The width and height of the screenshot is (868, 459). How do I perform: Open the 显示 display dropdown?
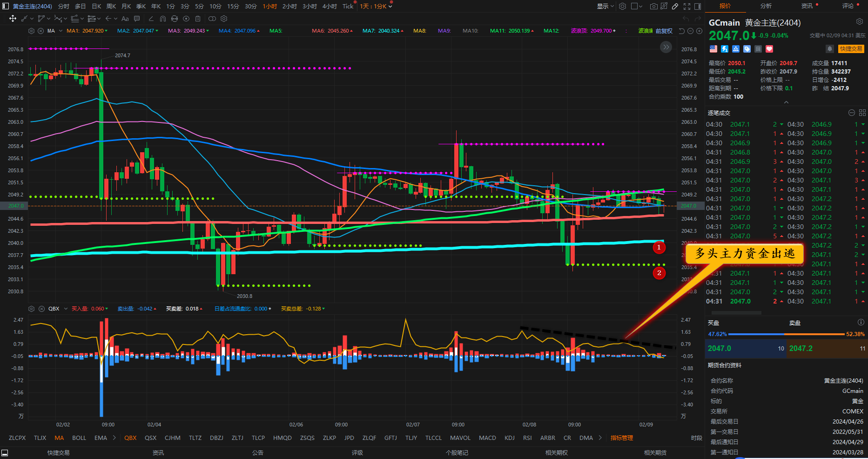pyautogui.click(x=605, y=6)
